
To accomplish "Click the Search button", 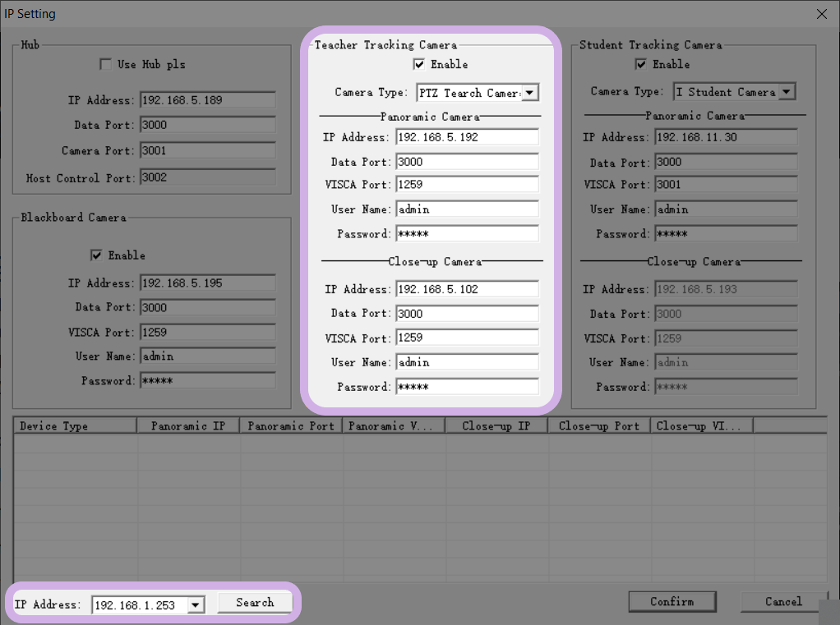I will click(x=255, y=603).
